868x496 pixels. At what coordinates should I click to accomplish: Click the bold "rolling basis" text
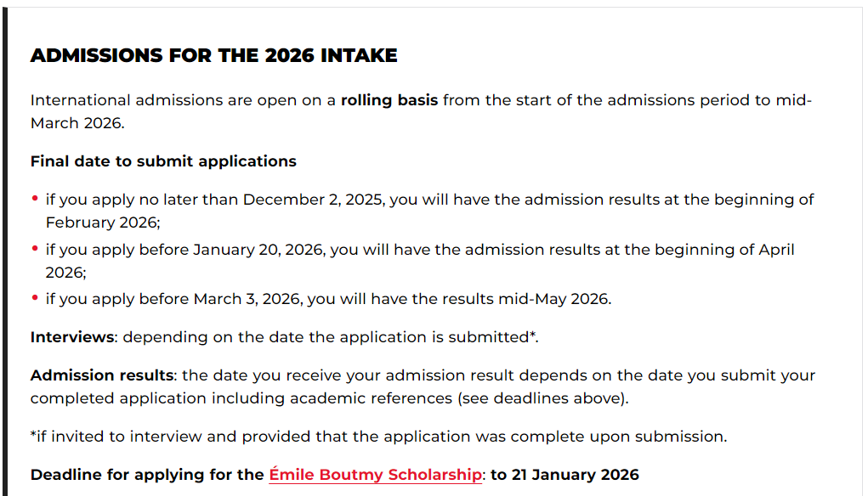[x=389, y=100]
